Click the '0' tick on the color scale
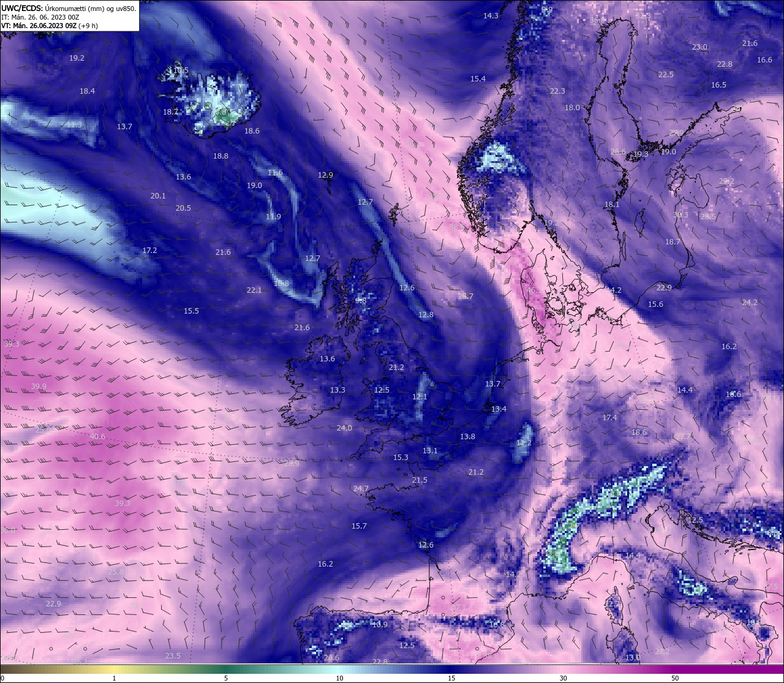This screenshot has width=784, height=683. point(2,678)
